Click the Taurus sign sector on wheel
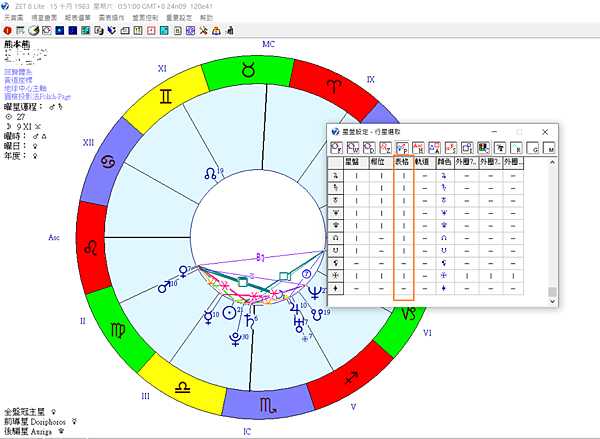 248,71
